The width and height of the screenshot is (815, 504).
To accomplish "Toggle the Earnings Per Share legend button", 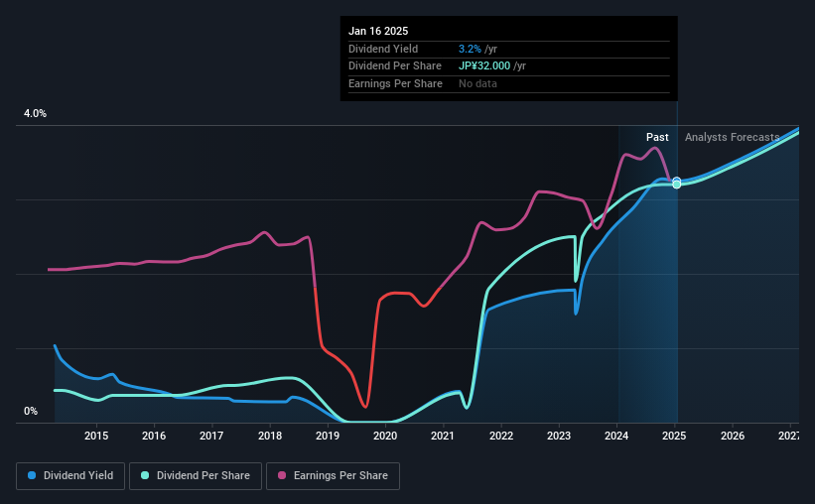I will click(x=333, y=476).
